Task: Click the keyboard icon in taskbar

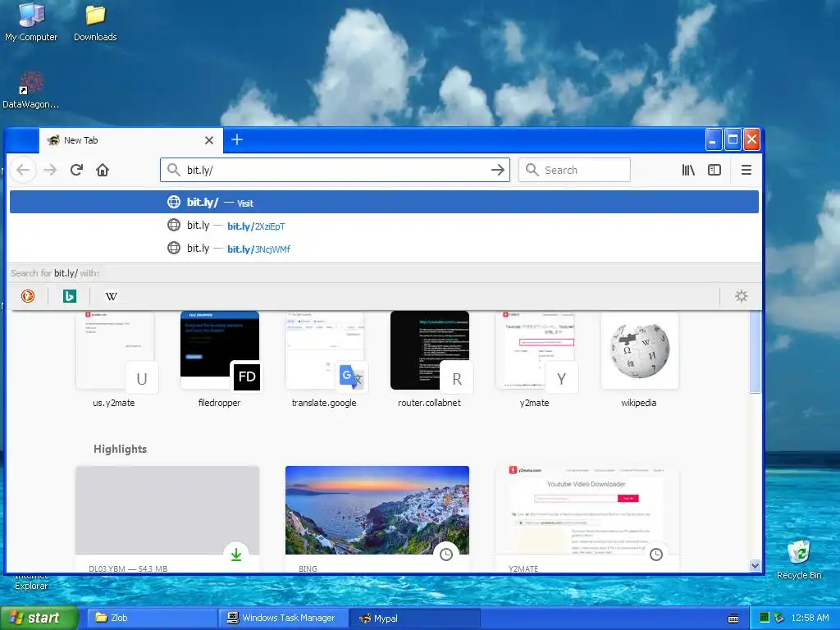Action: 733,619
